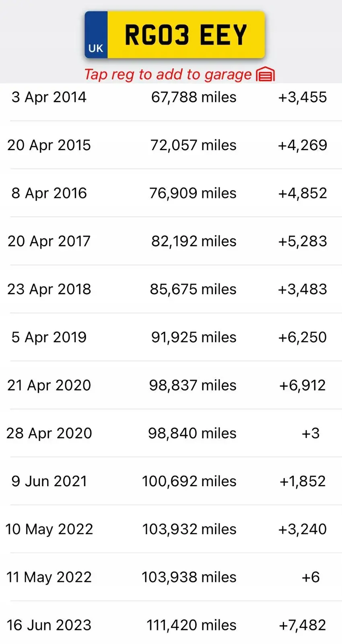The width and height of the screenshot is (342, 644).
Task: Click the garage icon
Action: click(x=266, y=74)
